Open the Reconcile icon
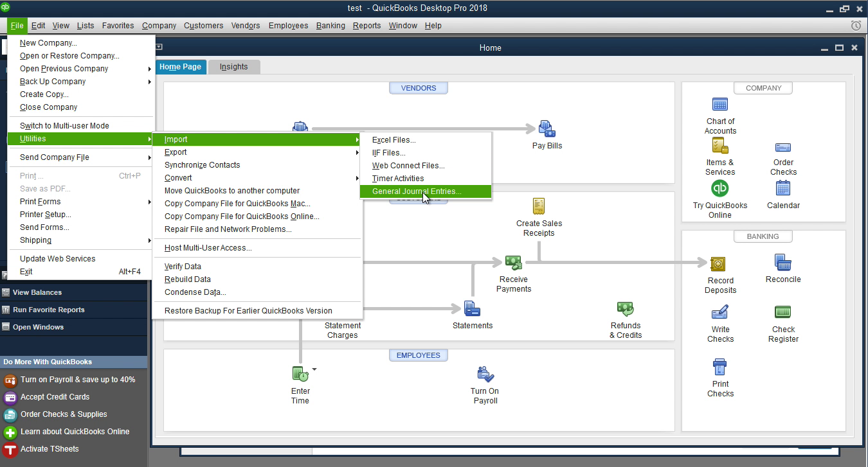The width and height of the screenshot is (868, 467). [782, 263]
